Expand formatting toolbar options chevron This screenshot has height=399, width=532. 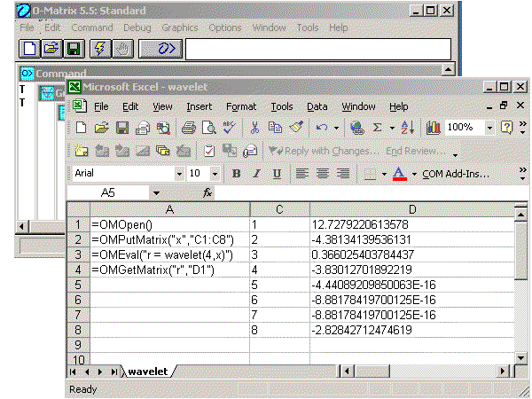pos(523,174)
